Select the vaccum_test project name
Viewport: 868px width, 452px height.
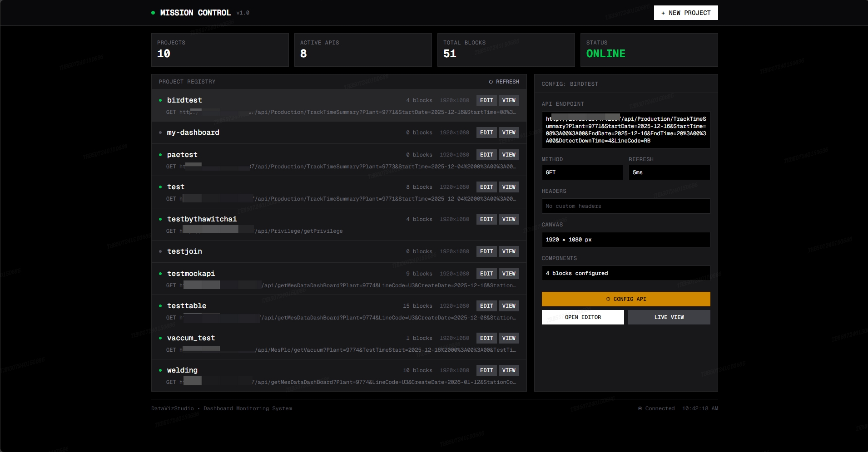click(x=191, y=338)
